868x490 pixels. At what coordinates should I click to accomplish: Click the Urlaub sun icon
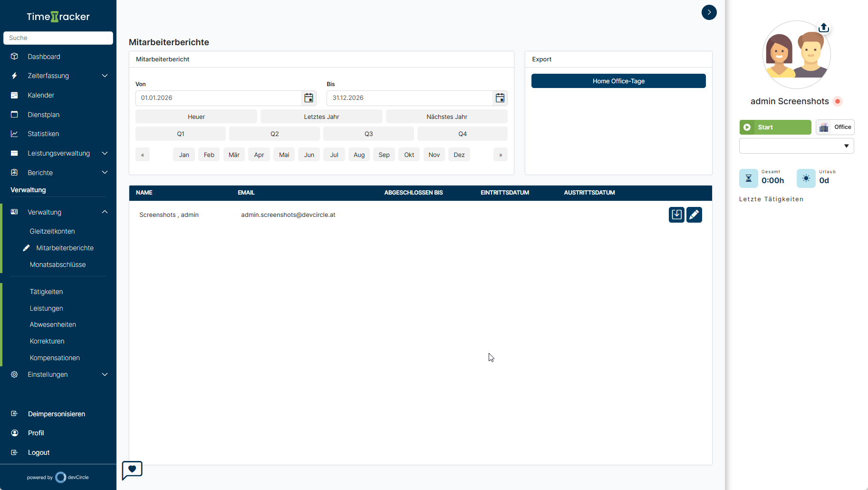[806, 178]
